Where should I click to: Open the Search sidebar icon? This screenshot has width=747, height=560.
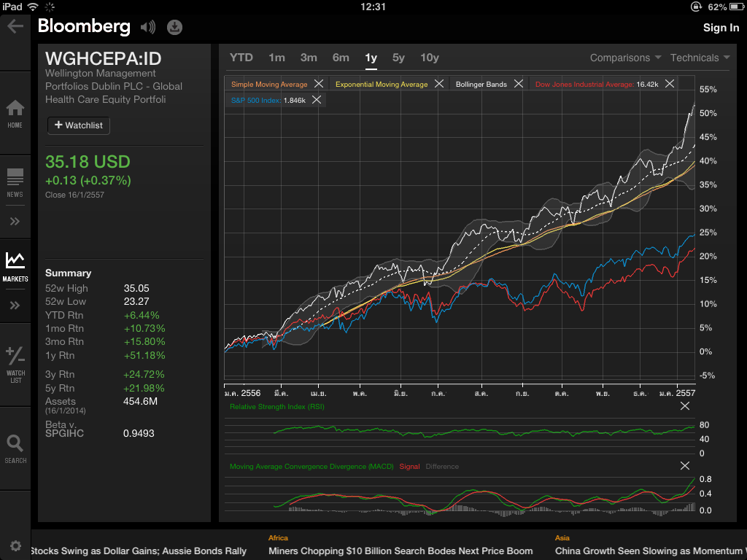tap(15, 449)
